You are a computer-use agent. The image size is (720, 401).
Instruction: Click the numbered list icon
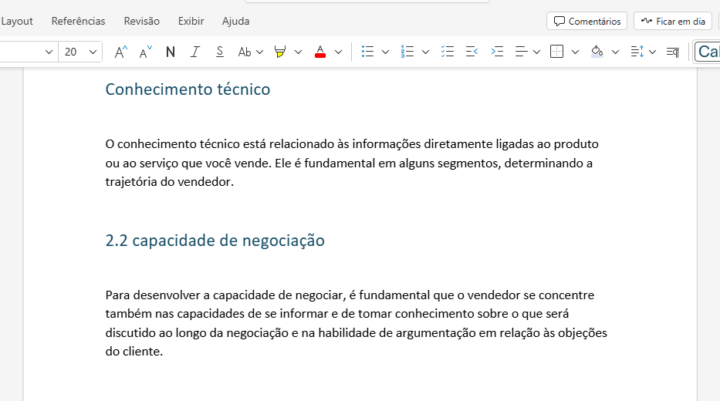click(407, 51)
